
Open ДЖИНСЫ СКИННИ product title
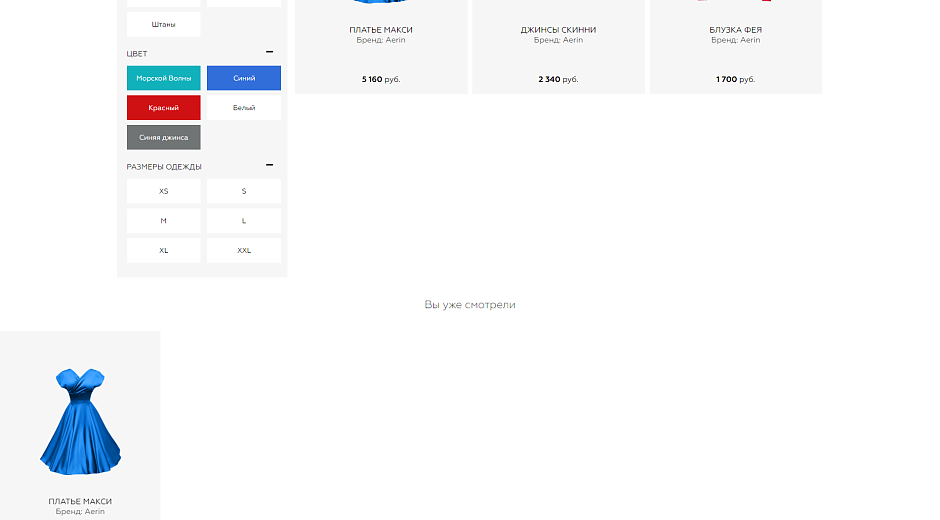[558, 29]
